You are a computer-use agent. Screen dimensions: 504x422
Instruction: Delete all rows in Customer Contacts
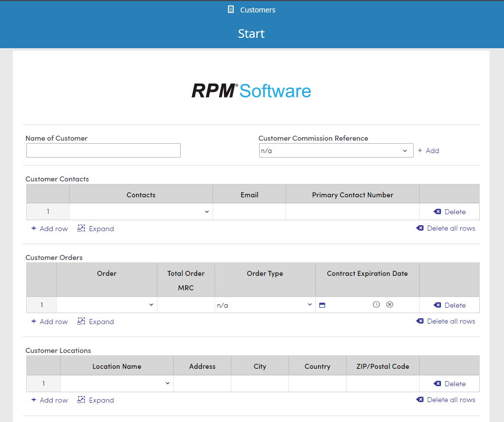445,228
